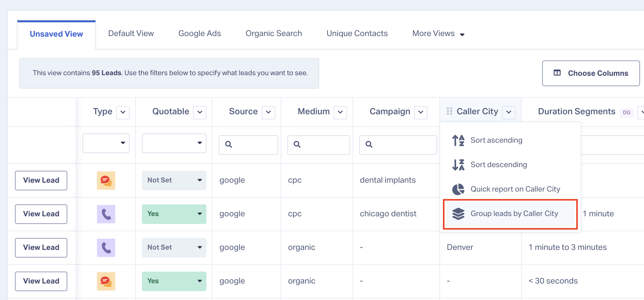Switch to the Unique Contacts tab
This screenshot has height=300, width=644.
[357, 33]
